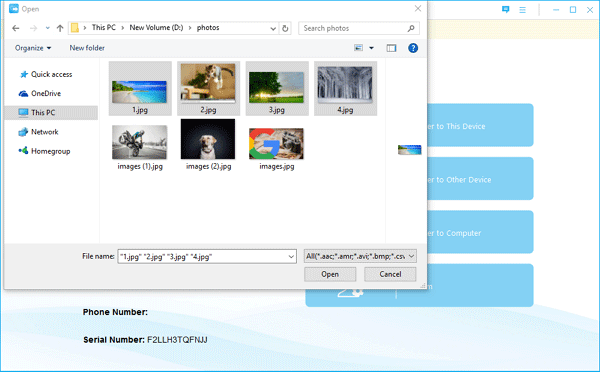Open the app hamburger menu icon

[522, 10]
